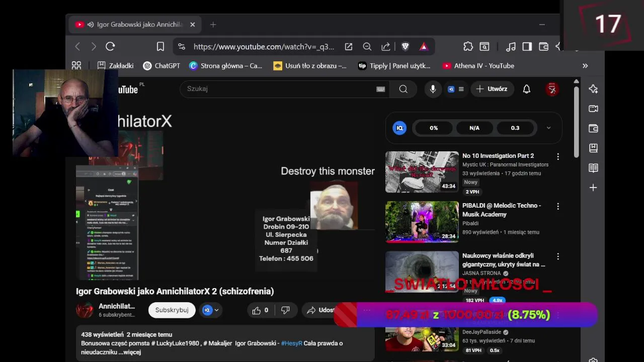Click the page scrollbar up arrow
The height and width of the screenshot is (362, 644).
[x=576, y=81]
